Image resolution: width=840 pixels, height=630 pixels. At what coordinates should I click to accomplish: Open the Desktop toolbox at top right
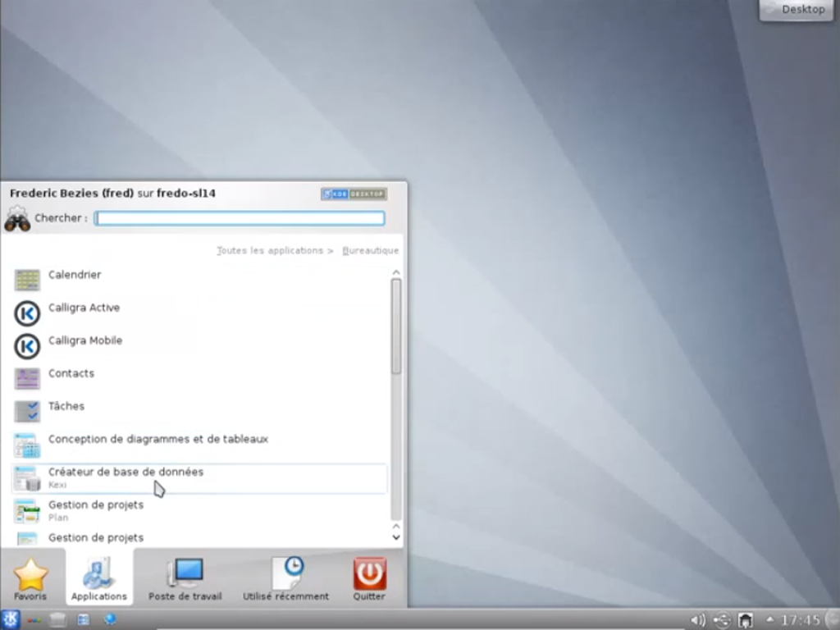click(x=795, y=10)
